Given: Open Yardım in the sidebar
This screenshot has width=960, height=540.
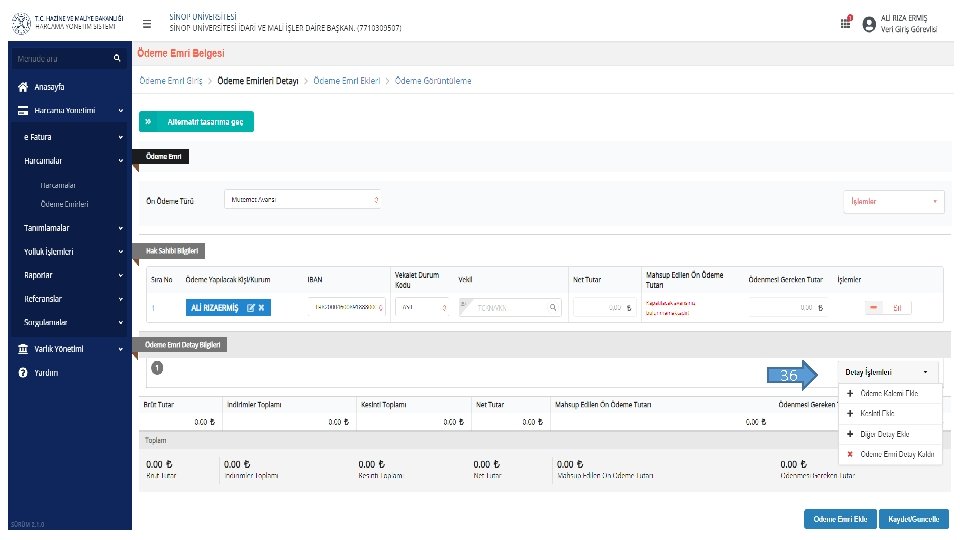Looking at the screenshot, I should pyautogui.click(x=46, y=373).
